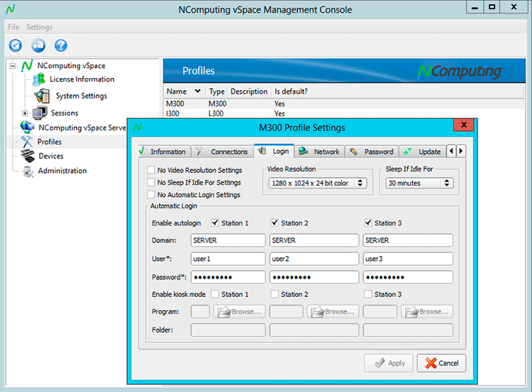The width and height of the screenshot is (532, 392).
Task: Select Devices in the navigation tree
Action: coord(51,156)
